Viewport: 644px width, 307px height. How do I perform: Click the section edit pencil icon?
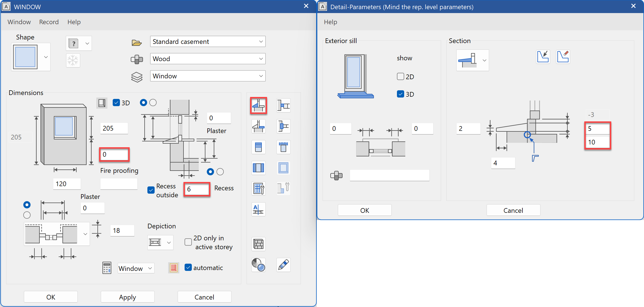563,57
